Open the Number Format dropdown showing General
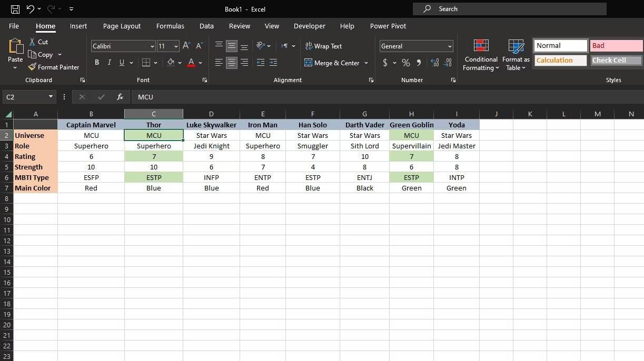 [x=416, y=46]
